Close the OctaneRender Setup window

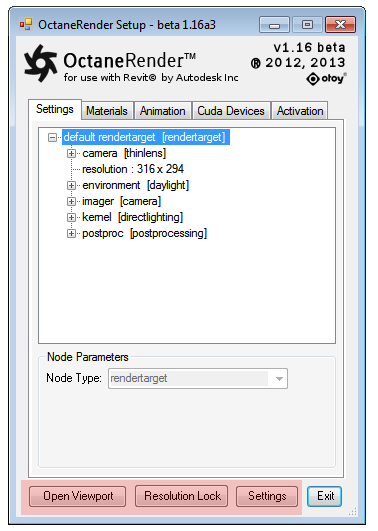point(340,25)
